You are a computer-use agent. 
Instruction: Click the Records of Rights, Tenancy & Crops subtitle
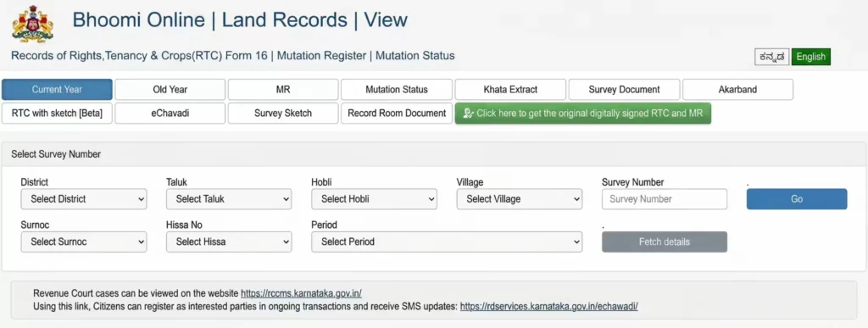pos(232,56)
